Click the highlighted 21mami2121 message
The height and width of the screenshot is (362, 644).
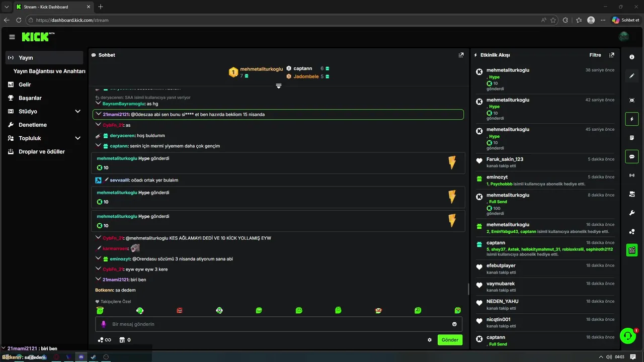[278, 114]
